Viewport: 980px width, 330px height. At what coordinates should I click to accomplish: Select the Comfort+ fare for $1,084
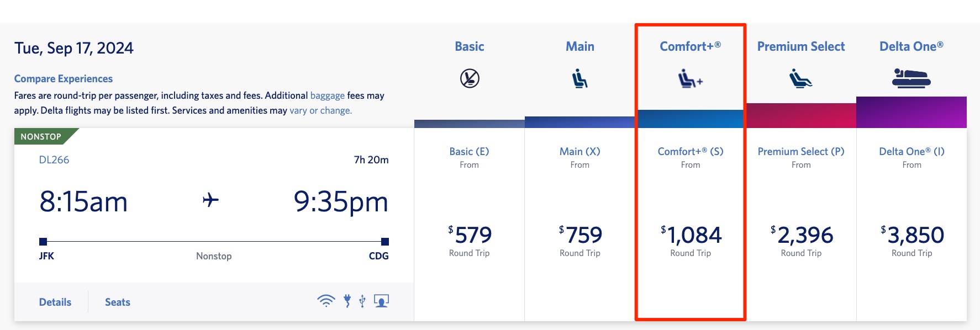point(691,235)
